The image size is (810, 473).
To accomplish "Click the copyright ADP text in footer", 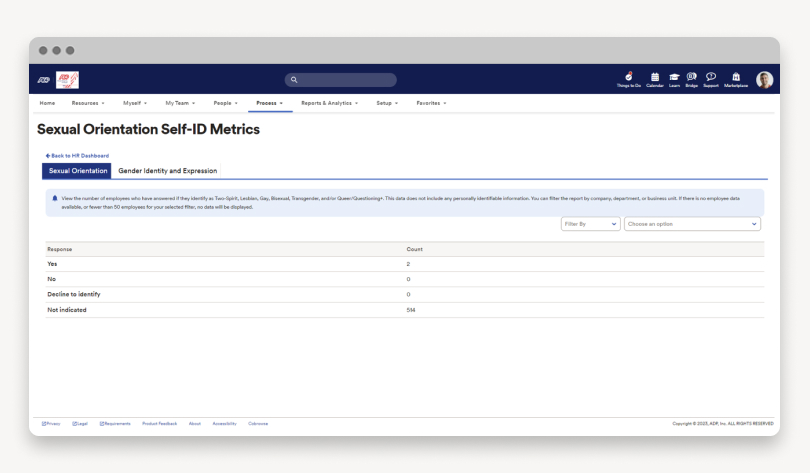I will (723, 423).
